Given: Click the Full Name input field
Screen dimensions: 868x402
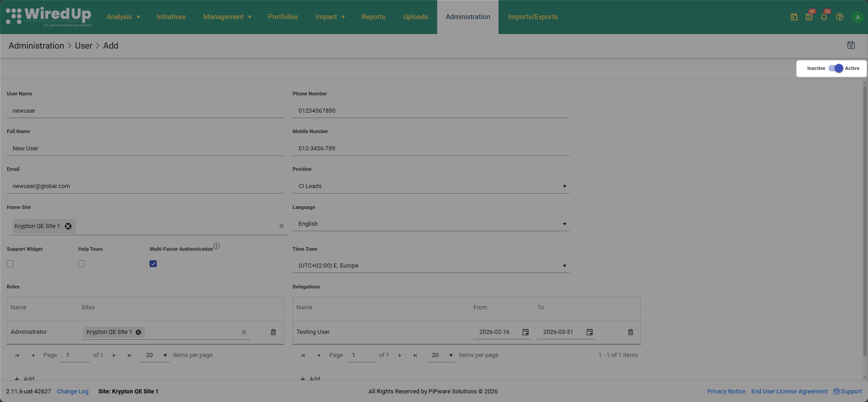Looking at the screenshot, I should point(145,149).
